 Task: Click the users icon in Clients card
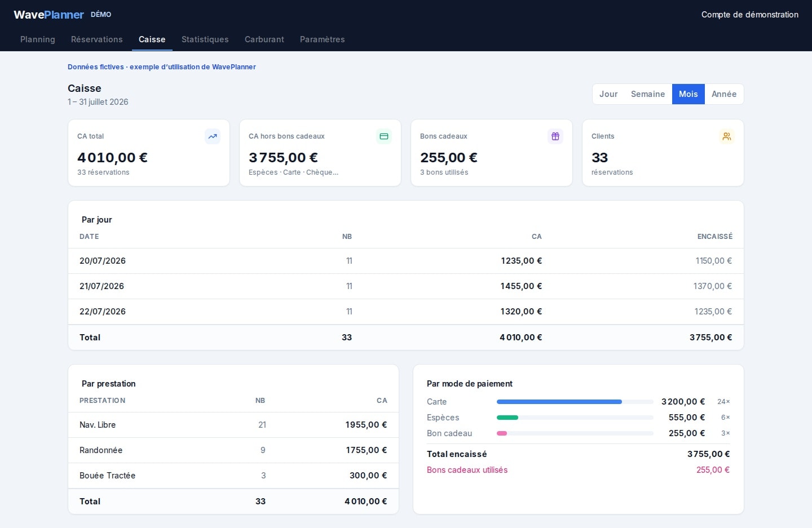(x=727, y=136)
